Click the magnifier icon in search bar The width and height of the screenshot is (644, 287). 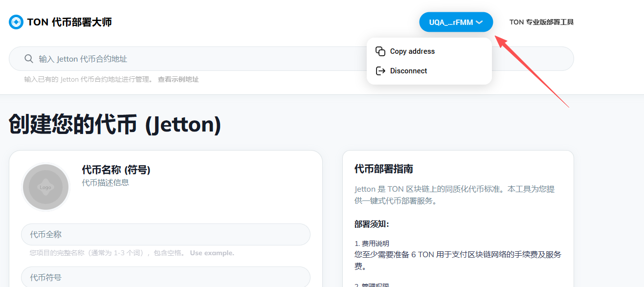pos(28,59)
